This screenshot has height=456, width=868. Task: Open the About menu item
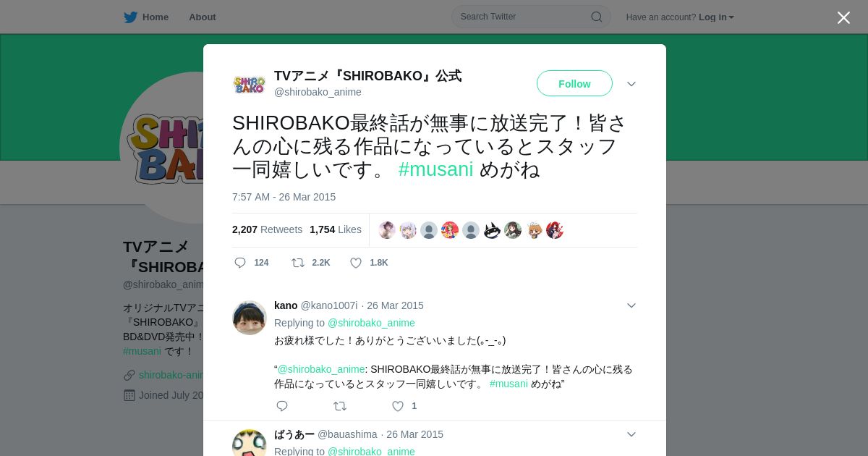pyautogui.click(x=202, y=17)
